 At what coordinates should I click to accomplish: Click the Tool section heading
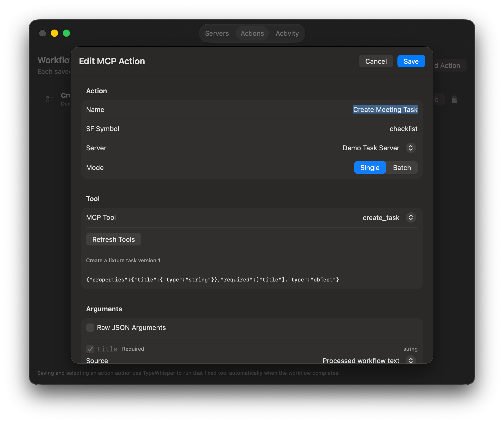93,199
